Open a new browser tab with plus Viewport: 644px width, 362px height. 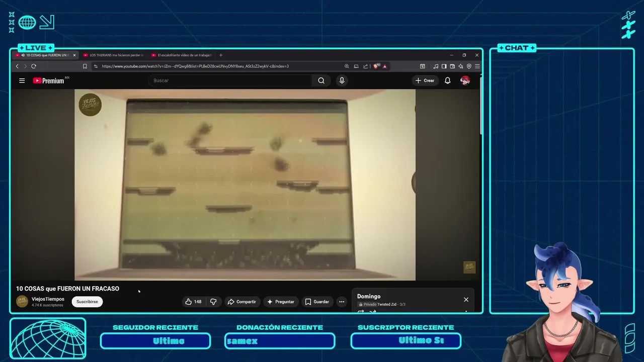coord(220,55)
